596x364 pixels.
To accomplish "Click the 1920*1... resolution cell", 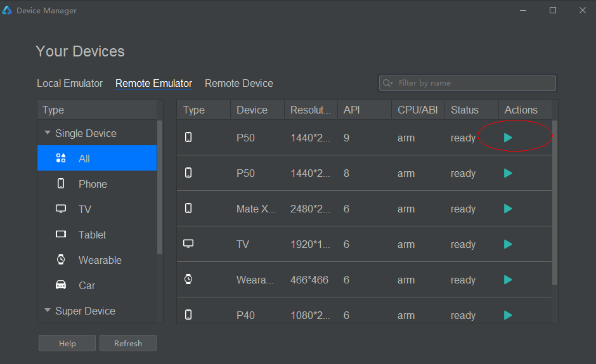I will pyautogui.click(x=310, y=244).
